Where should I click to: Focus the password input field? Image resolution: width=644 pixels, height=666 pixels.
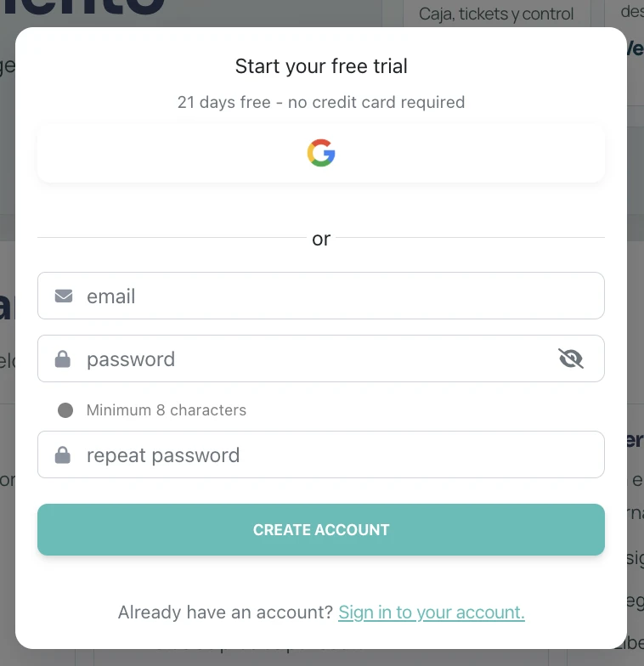pyautogui.click(x=321, y=358)
